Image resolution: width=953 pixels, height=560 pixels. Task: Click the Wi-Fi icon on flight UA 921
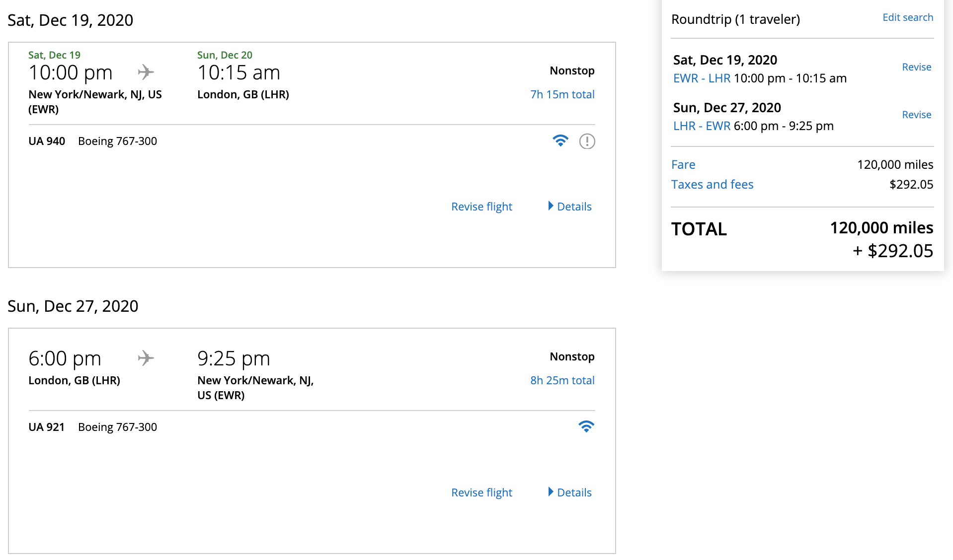pyautogui.click(x=586, y=427)
